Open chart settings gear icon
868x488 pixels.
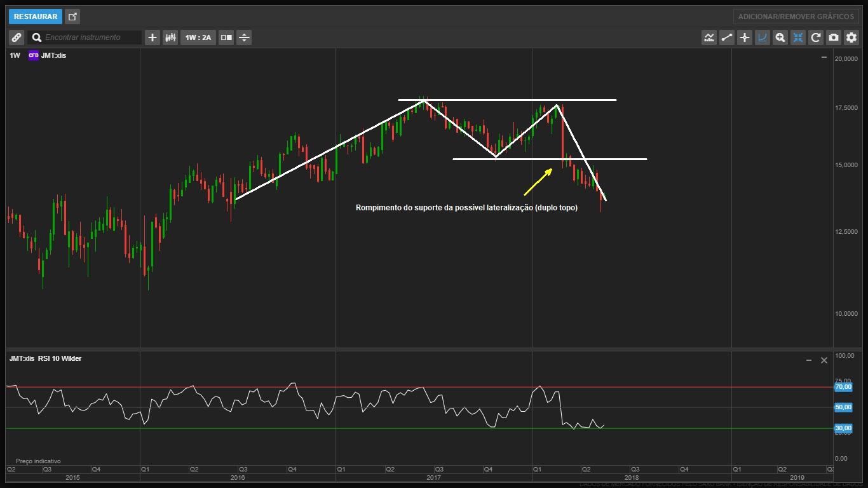pyautogui.click(x=851, y=37)
